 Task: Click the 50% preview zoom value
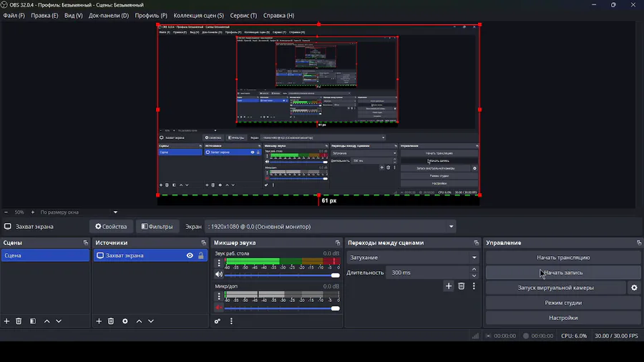point(19,212)
